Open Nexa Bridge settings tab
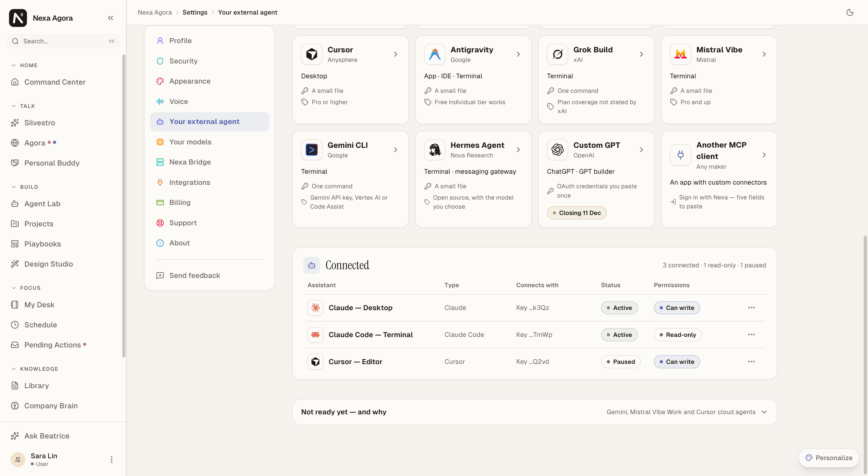The image size is (868, 476). click(209, 162)
